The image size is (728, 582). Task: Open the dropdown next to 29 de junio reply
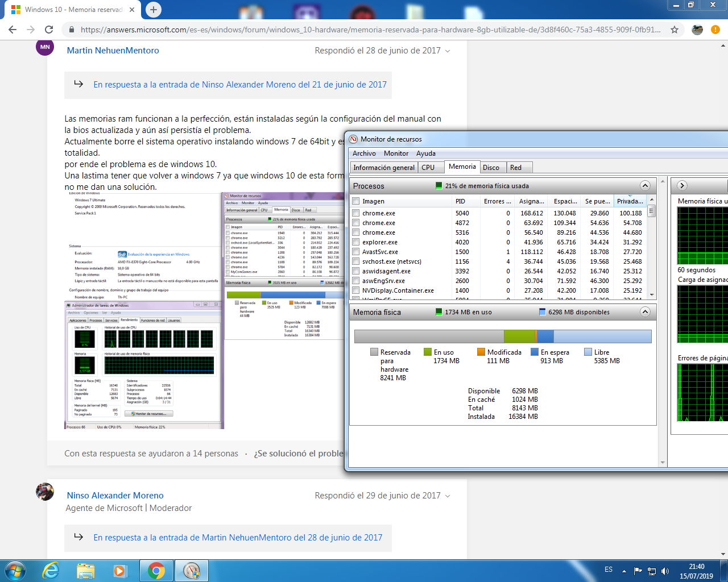(x=448, y=496)
